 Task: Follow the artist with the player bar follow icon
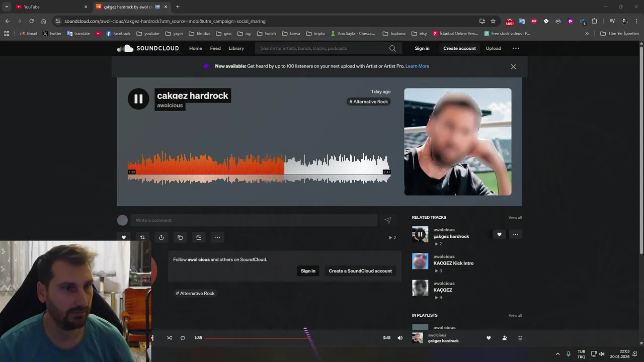click(x=505, y=338)
